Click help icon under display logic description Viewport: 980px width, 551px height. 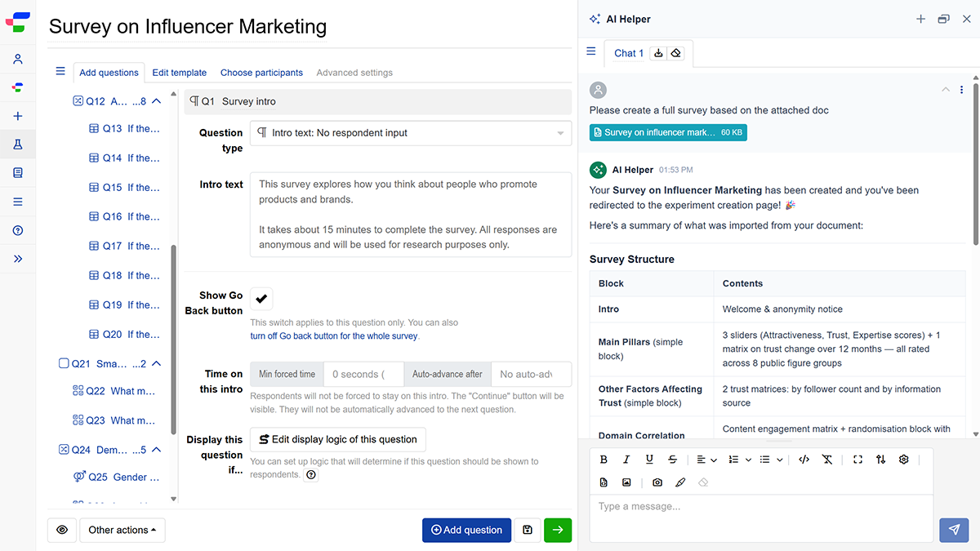[x=311, y=475]
